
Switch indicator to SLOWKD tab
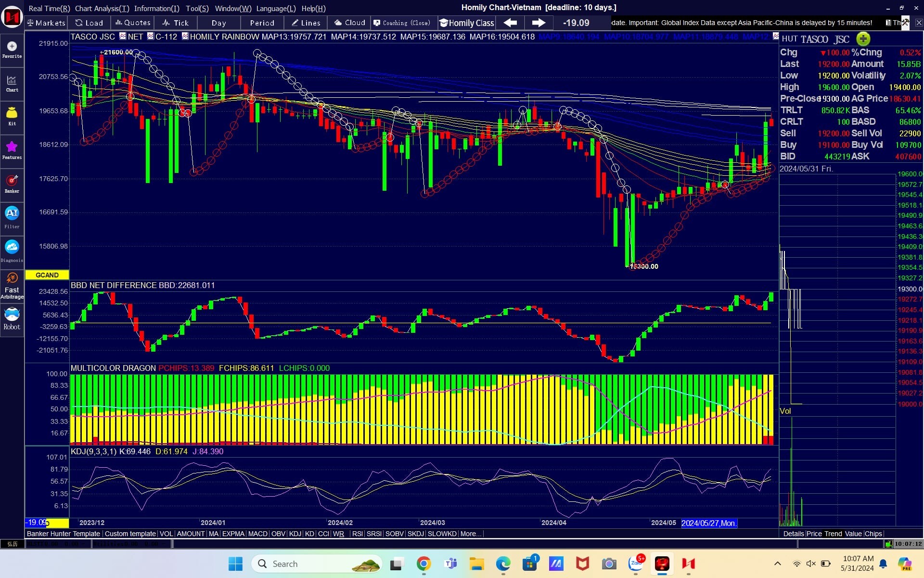(x=442, y=534)
